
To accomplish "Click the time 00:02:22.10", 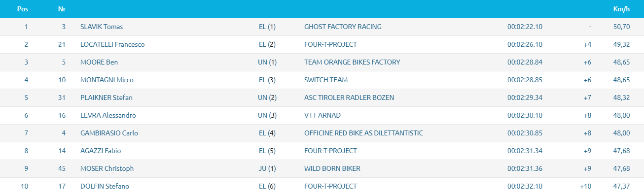I will tap(525, 27).
